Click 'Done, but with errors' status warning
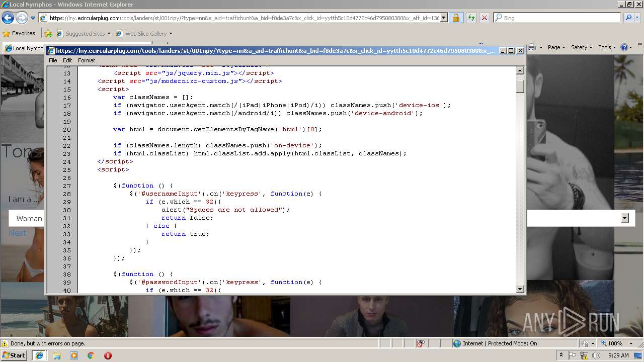Image resolution: width=644 pixels, height=362 pixels. (x=44, y=343)
